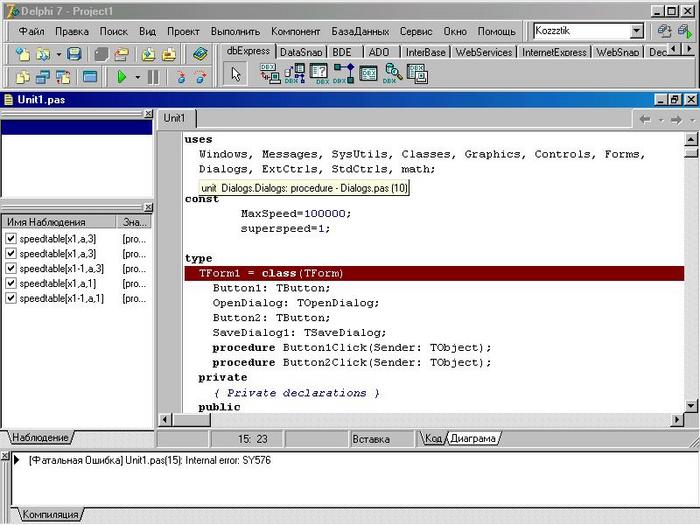Click the Имя Наблюдения column header
Viewport: 700px width, 525px height.
[59, 222]
